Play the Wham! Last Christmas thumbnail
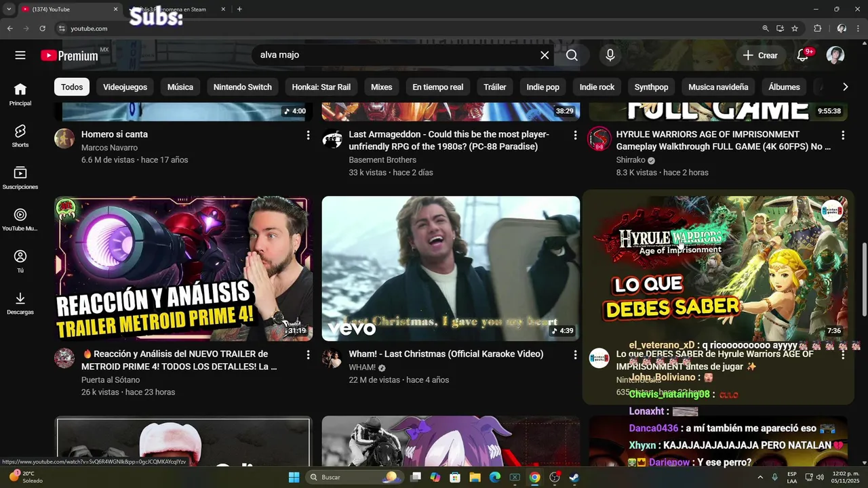868x488 pixels. pyautogui.click(x=451, y=268)
